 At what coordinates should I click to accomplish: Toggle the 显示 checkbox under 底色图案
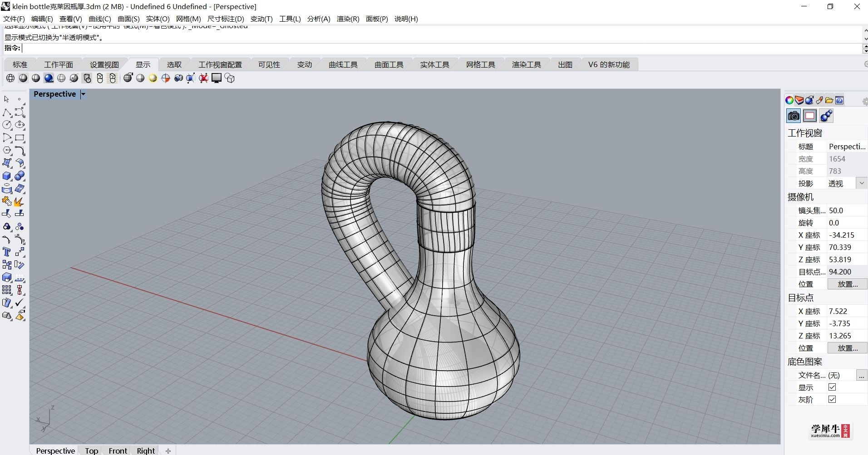tap(832, 387)
